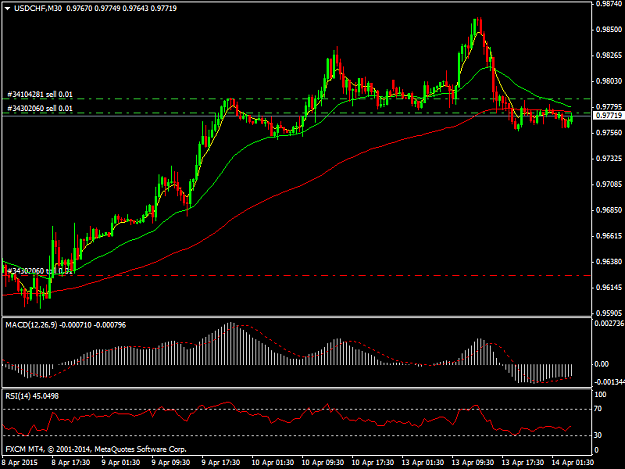This screenshot has height=469, width=625.
Task: Select upper order label #34302060 sell 0.01
Action: (40, 108)
